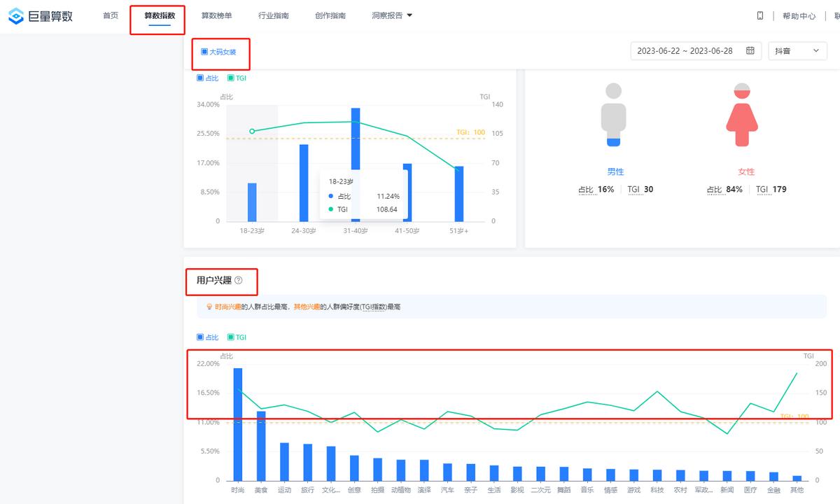Click the mobile phone icon in the top bar
The image size is (840, 504).
[759, 15]
